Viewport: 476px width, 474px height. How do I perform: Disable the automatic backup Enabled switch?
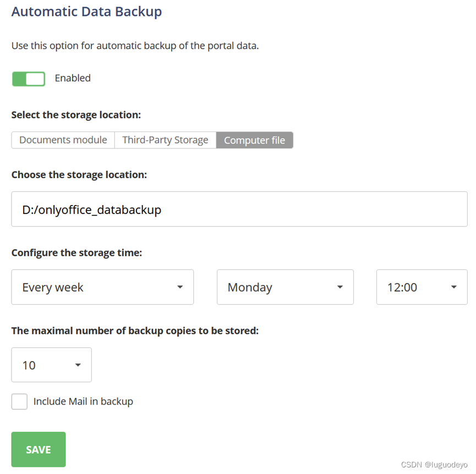click(29, 79)
